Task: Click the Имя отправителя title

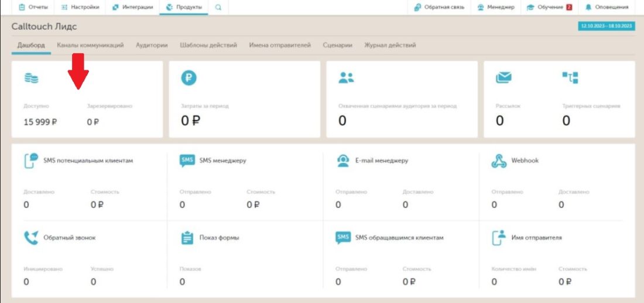Action: [x=536, y=238]
